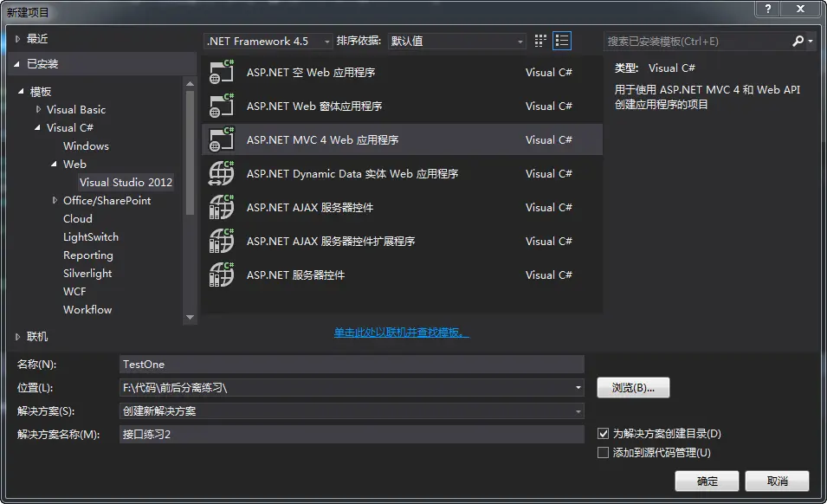Select LightSwitch in the template tree
The width and height of the screenshot is (827, 504).
coord(91,237)
